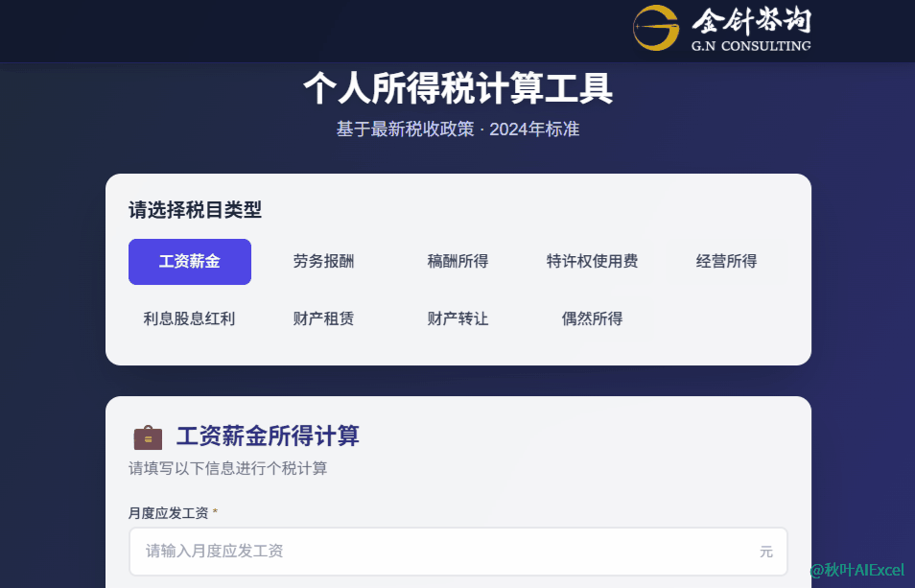Select the 工资薪金 tax type tab
This screenshot has width=915, height=588.
[x=190, y=261]
